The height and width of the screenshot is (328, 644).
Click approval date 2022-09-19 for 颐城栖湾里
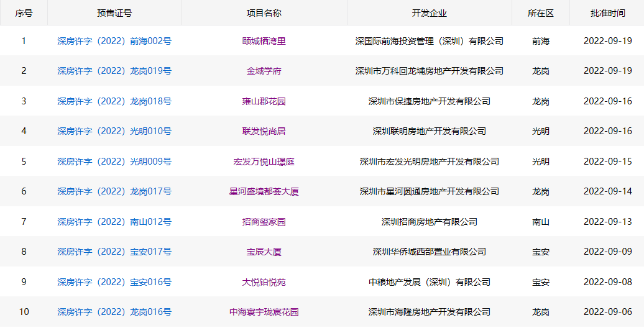coord(607,41)
